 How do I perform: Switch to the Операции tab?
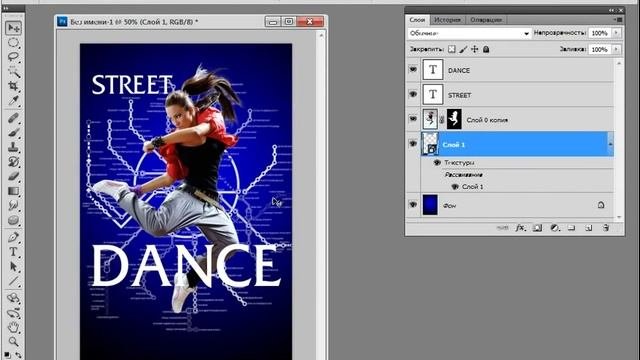(x=486, y=20)
